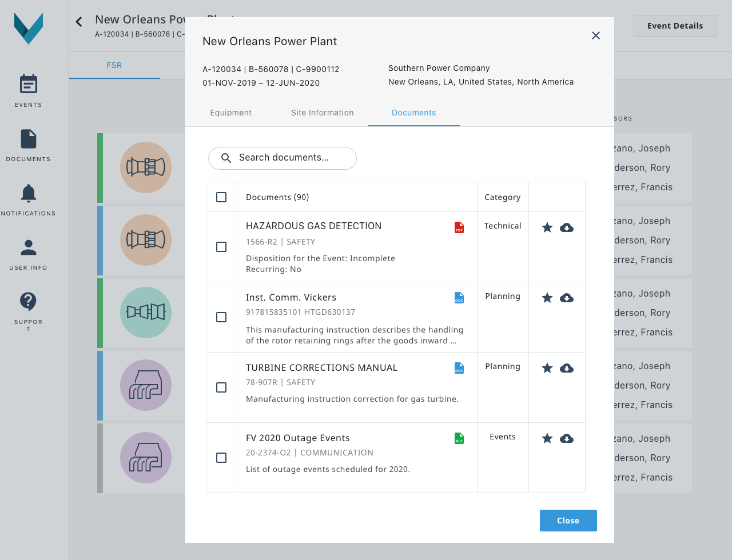Click the teal generator equipment icon
Image resolution: width=732 pixels, height=560 pixels.
(146, 313)
